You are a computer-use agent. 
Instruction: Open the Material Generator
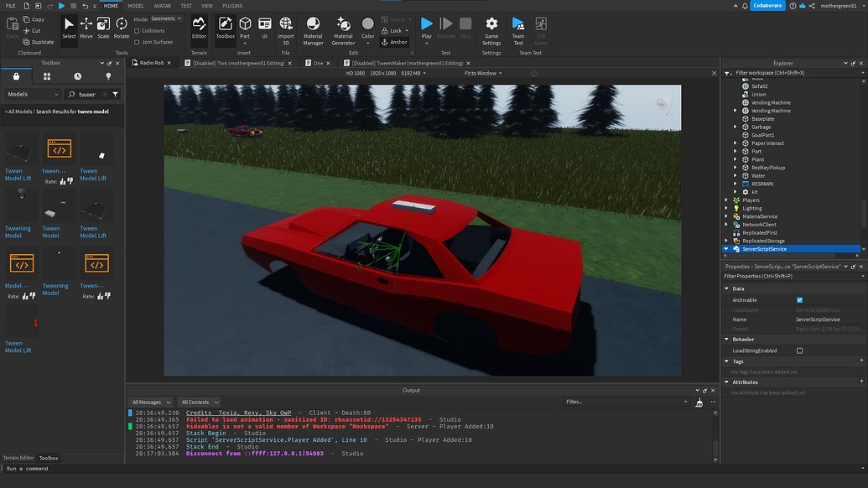click(x=343, y=31)
